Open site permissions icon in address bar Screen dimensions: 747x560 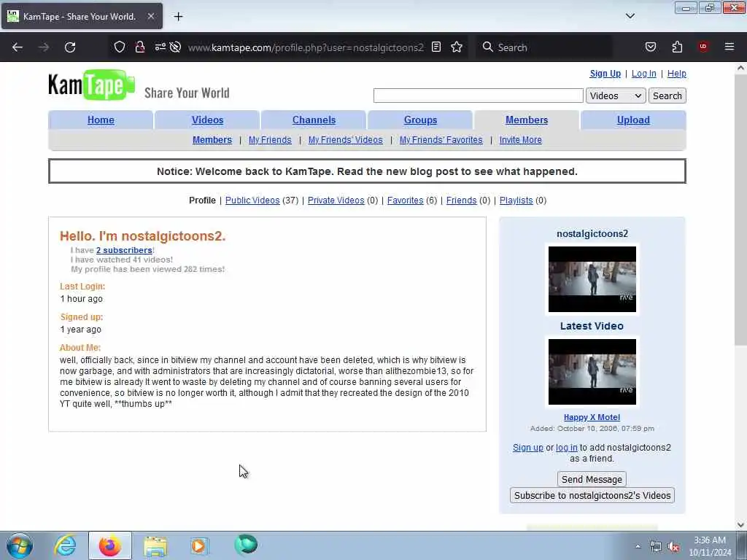pos(160,47)
